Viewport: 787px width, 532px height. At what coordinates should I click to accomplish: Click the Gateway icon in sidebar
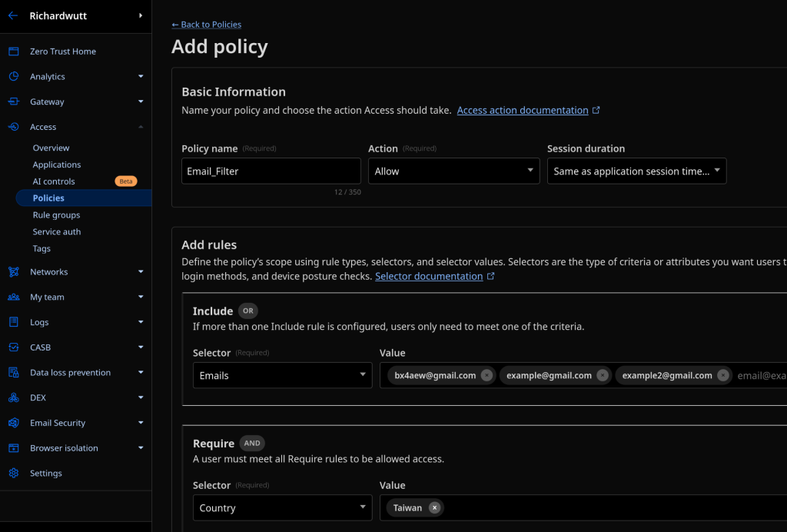tap(13, 101)
